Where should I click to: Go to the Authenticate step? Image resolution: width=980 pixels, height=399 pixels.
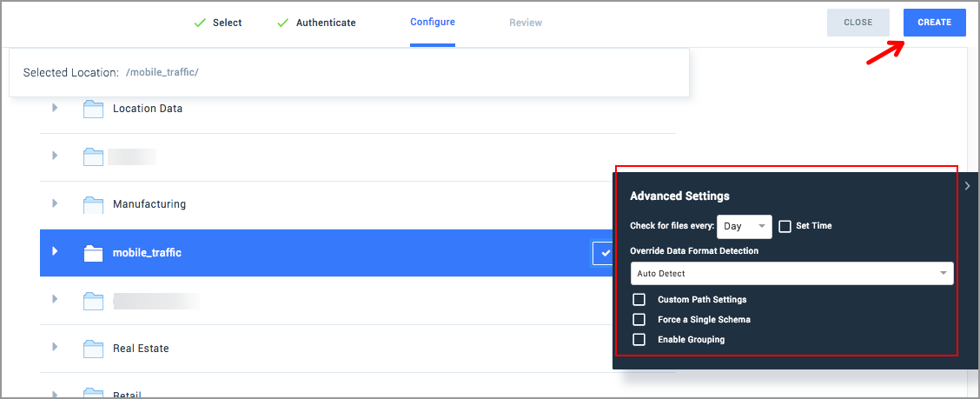pos(326,23)
